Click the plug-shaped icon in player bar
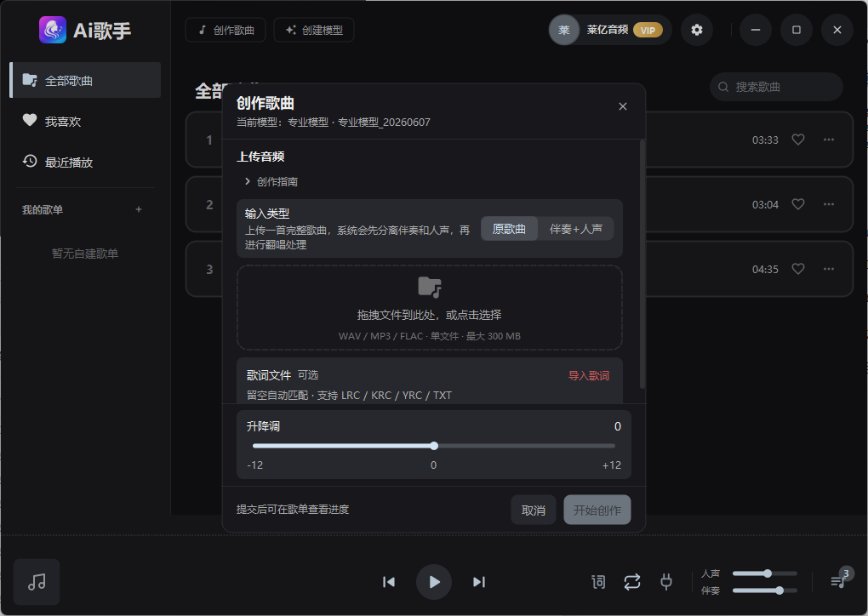The image size is (868, 616). (666, 582)
